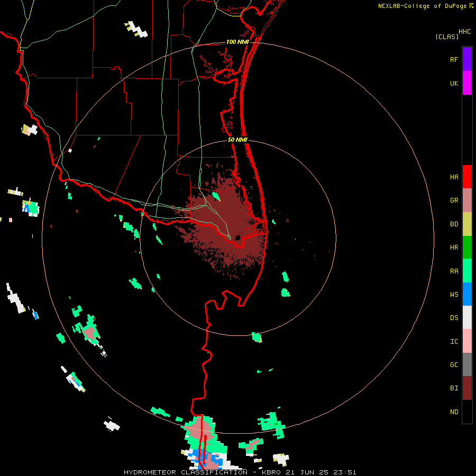
Task: Click the "DS" legend label
Action: [x=454, y=317]
